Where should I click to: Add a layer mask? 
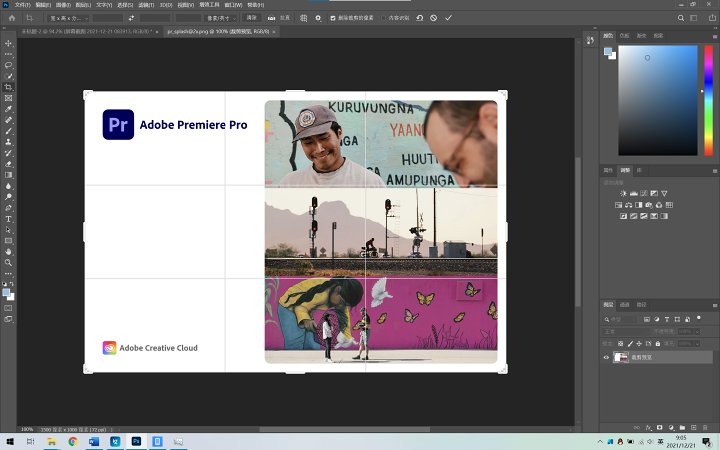click(659, 428)
